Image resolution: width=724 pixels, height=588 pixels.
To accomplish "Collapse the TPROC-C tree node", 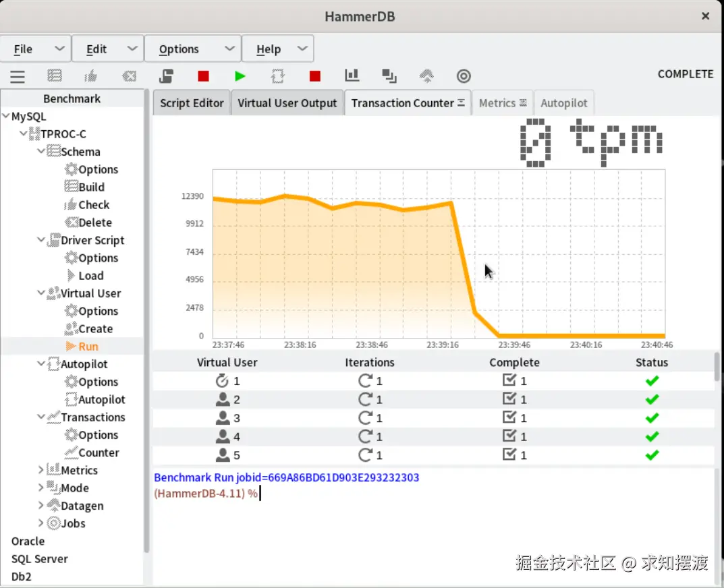I will click(23, 134).
